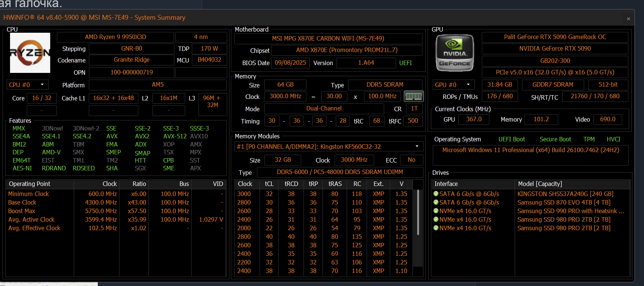Open the GPU #0 selector dropdown
644x286 pixels.
[454, 85]
